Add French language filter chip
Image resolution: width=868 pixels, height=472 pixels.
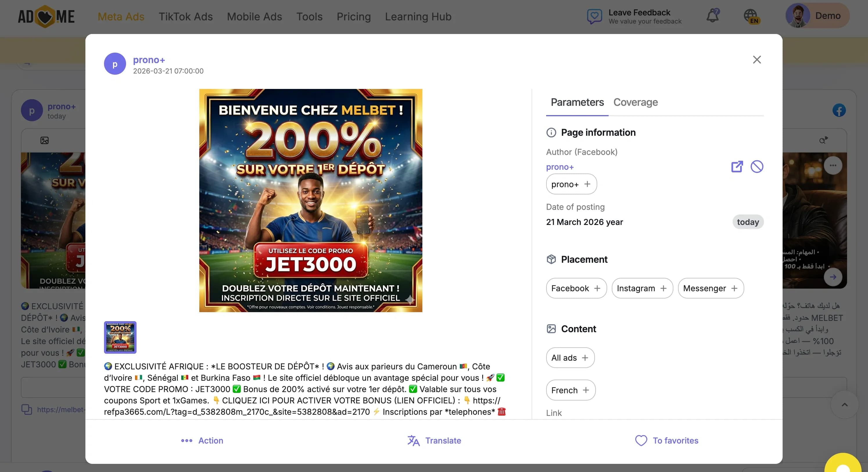(x=586, y=390)
